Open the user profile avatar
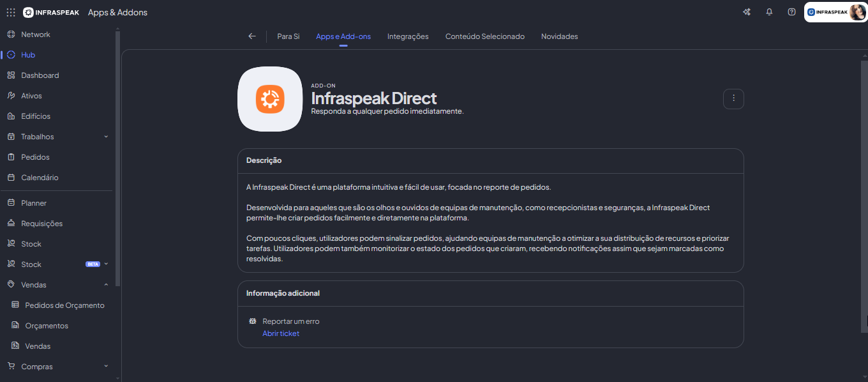Image resolution: width=868 pixels, height=382 pixels. click(x=857, y=12)
